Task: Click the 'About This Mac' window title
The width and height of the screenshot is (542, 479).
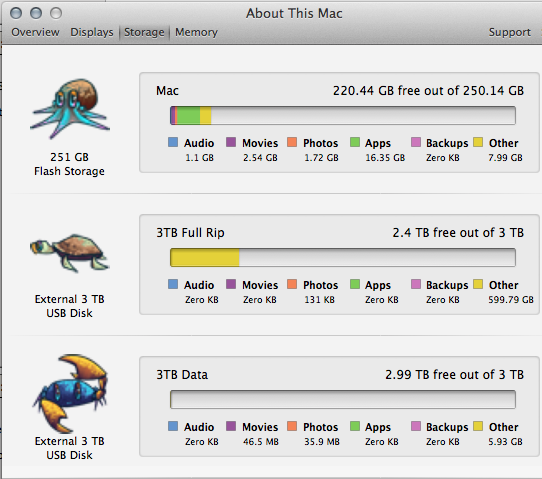Action: click(294, 13)
